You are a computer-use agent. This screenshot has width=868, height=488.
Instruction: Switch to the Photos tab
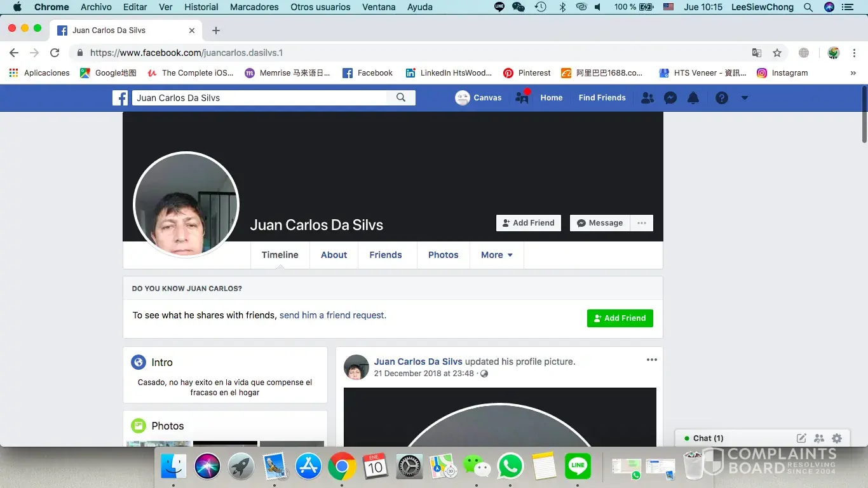(x=443, y=255)
